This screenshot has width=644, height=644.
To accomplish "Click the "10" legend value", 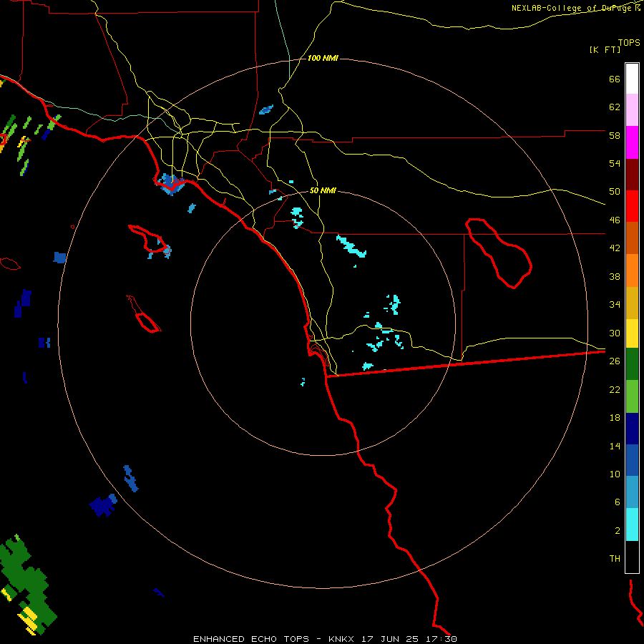I will (x=615, y=474).
